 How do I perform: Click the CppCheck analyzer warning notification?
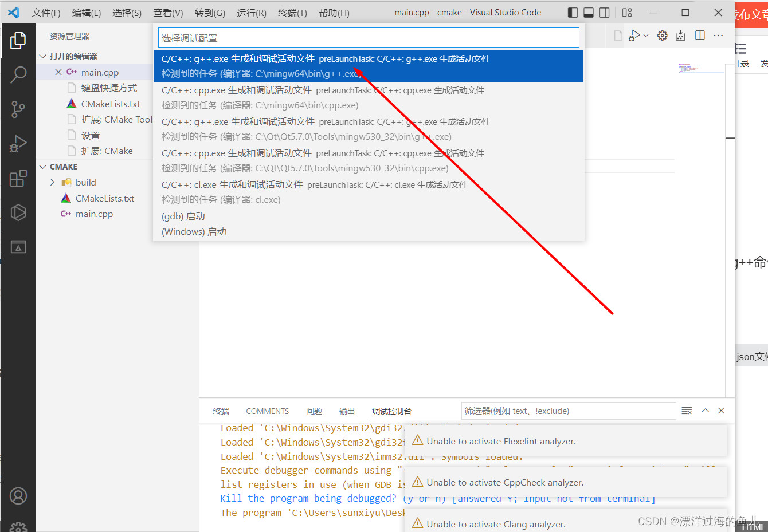click(x=566, y=482)
